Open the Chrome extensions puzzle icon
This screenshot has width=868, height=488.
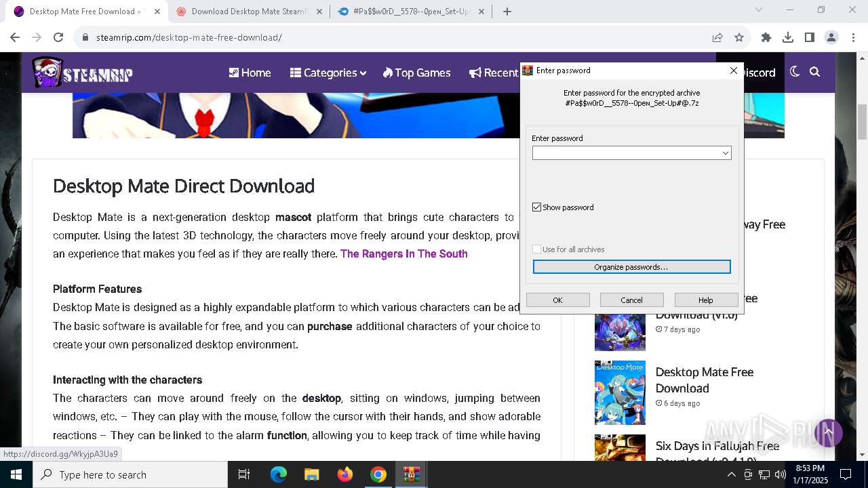tap(766, 37)
